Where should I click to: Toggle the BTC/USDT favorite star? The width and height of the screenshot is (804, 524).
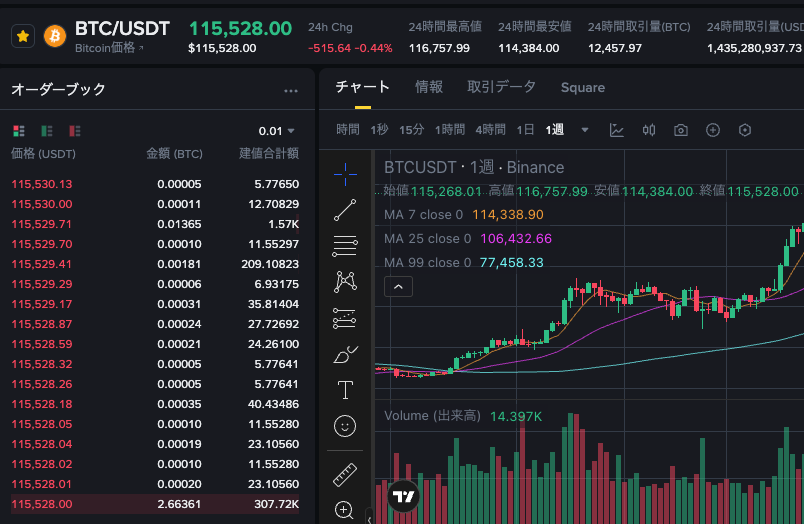point(23,36)
